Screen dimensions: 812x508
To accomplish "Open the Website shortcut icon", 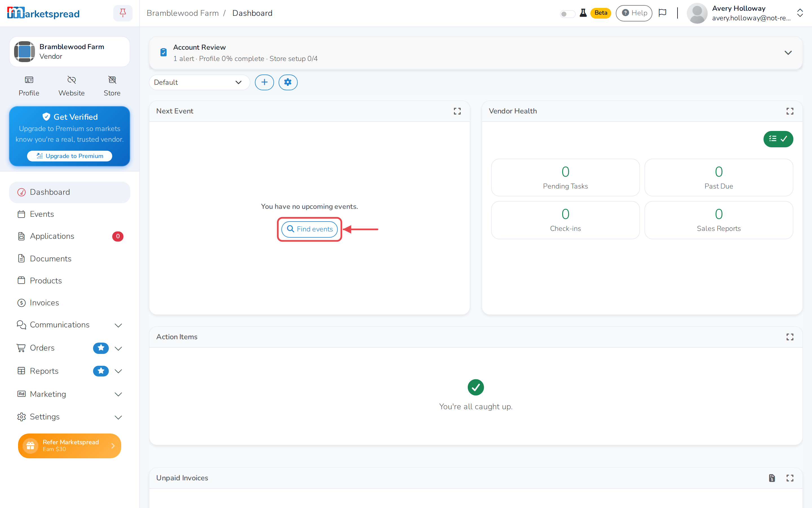I will [71, 80].
